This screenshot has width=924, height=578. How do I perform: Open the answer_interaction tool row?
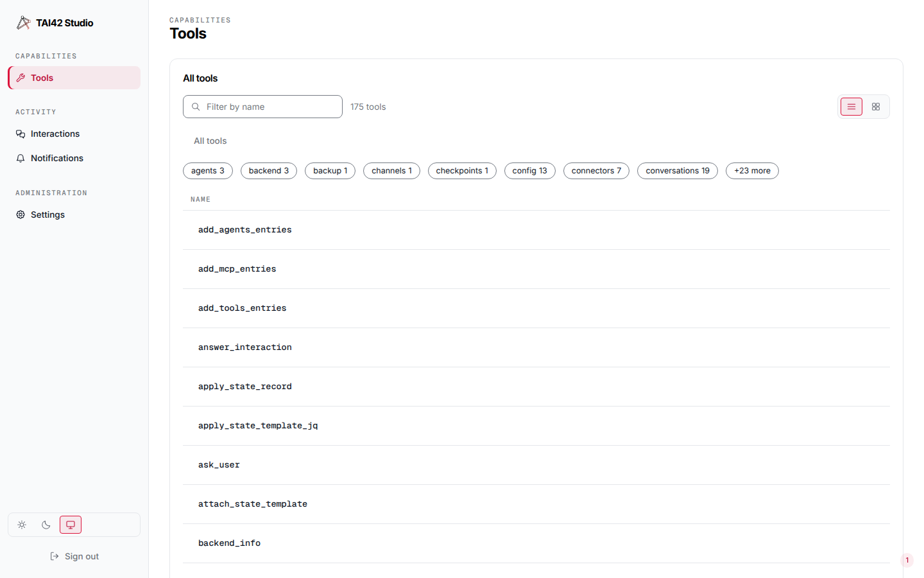536,347
